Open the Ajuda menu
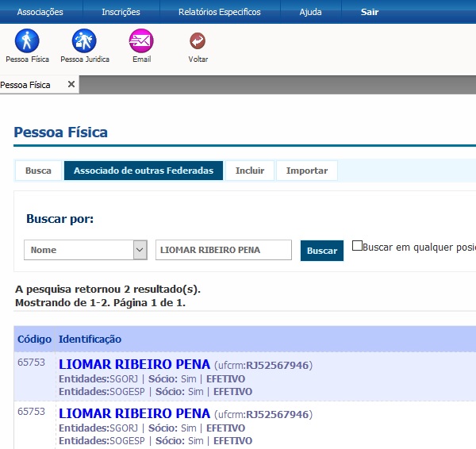 pyautogui.click(x=310, y=12)
